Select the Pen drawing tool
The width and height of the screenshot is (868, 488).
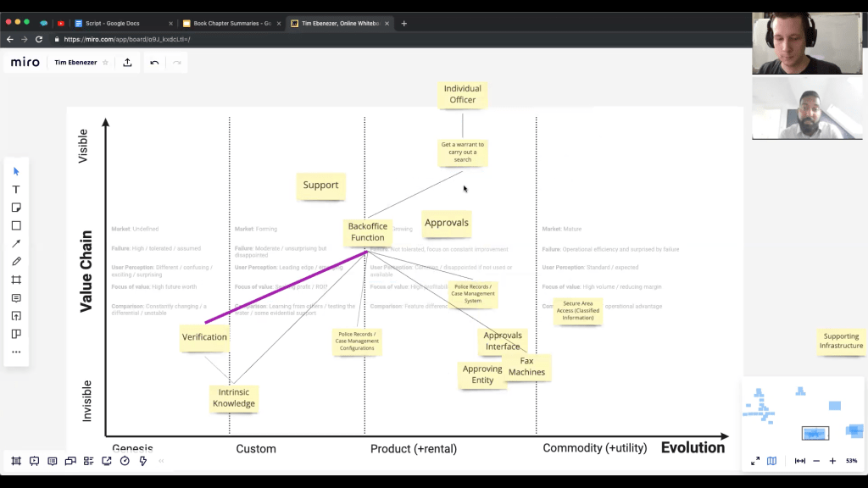[16, 262]
